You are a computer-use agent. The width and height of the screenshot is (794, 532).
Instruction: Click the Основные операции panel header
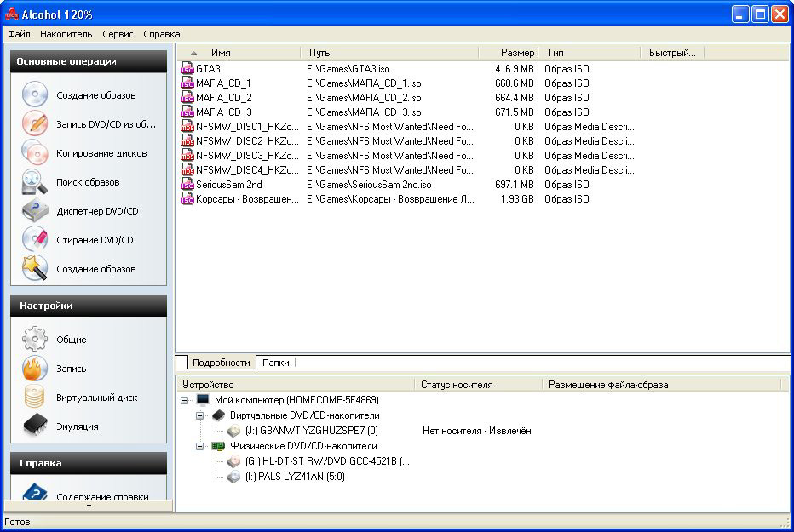pos(89,61)
